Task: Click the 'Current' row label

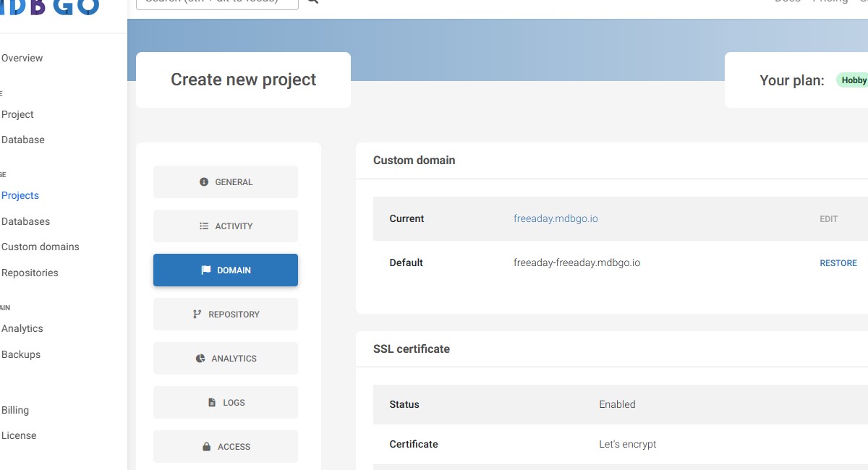Action: tap(407, 218)
